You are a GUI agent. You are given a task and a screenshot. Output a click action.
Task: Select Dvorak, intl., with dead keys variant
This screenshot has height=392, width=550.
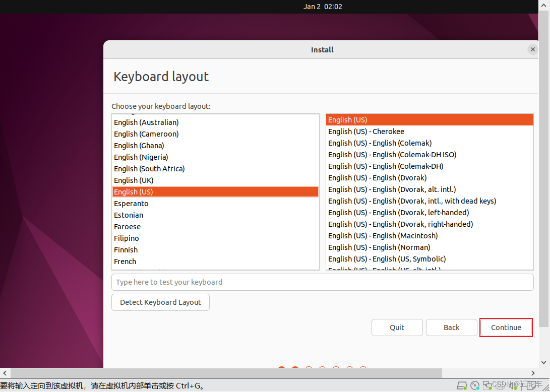pyautogui.click(x=430, y=201)
